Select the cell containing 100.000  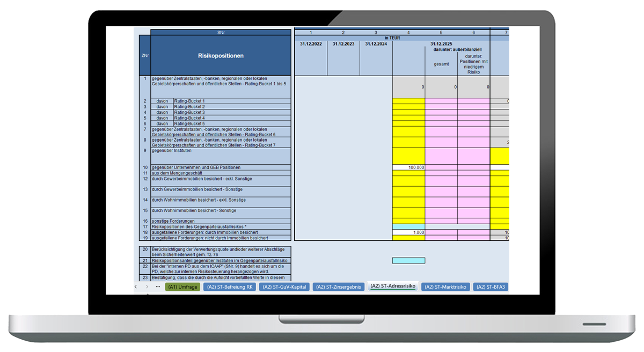click(x=408, y=167)
